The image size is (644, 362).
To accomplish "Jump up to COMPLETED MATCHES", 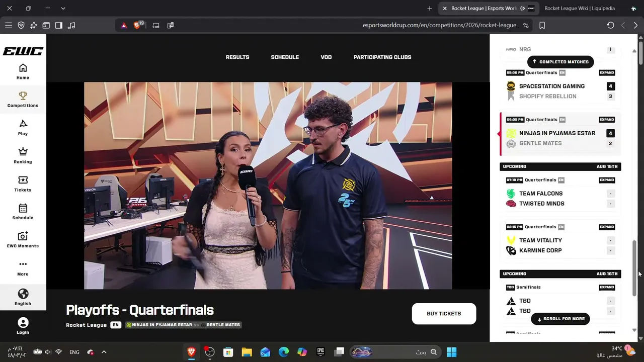I will pos(560,62).
